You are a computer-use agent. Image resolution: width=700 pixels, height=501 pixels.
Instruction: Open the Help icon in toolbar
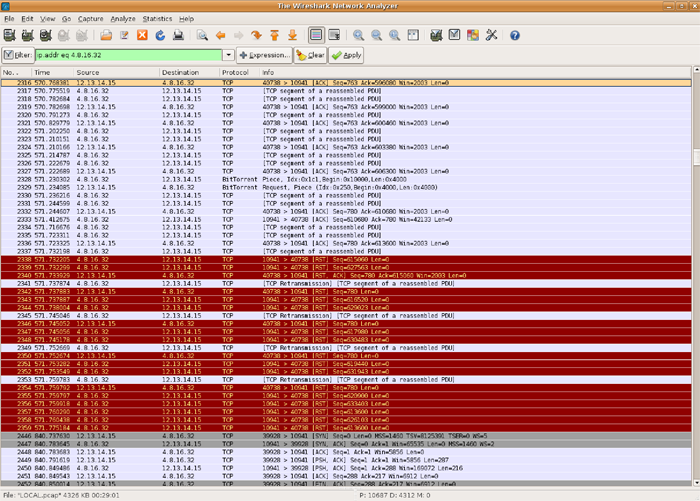[x=517, y=35]
